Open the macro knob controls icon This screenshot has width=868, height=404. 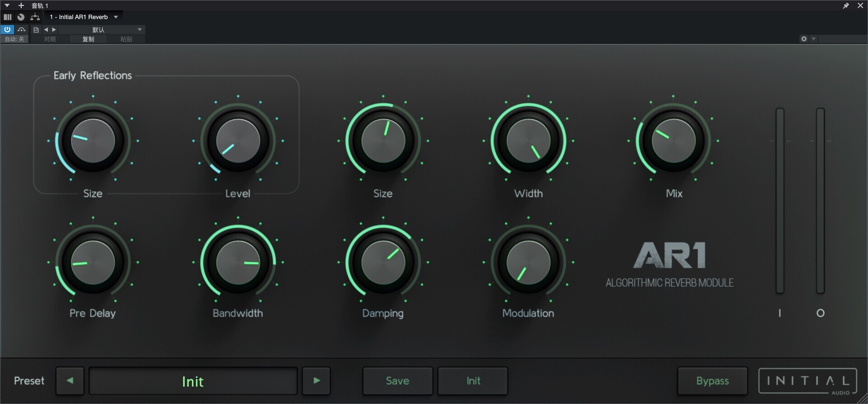[x=21, y=17]
